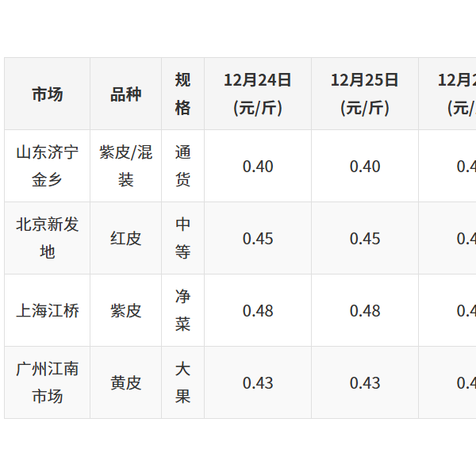Select the 0.40 price under 12月24日
Screen dimensions: 476x476
coord(258,166)
